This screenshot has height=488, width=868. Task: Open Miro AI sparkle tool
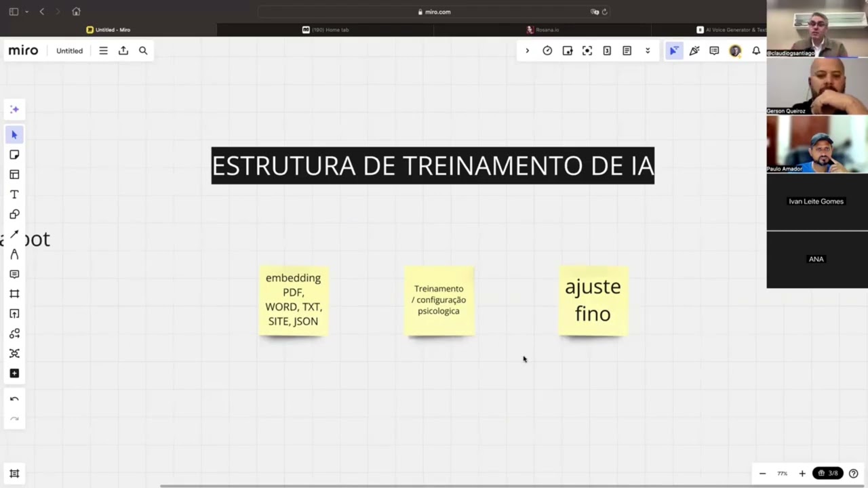14,109
